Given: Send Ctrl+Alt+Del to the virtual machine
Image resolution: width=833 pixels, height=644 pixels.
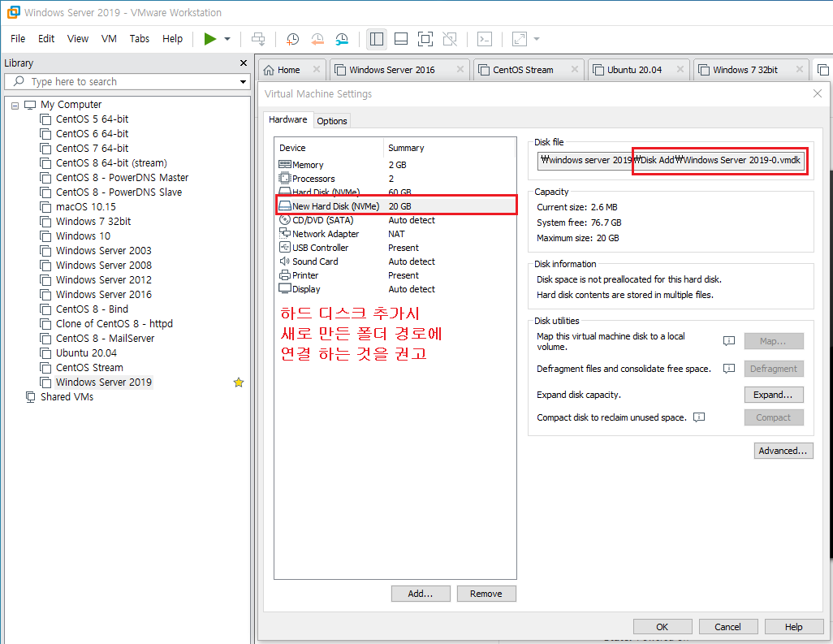Looking at the screenshot, I should click(258, 39).
